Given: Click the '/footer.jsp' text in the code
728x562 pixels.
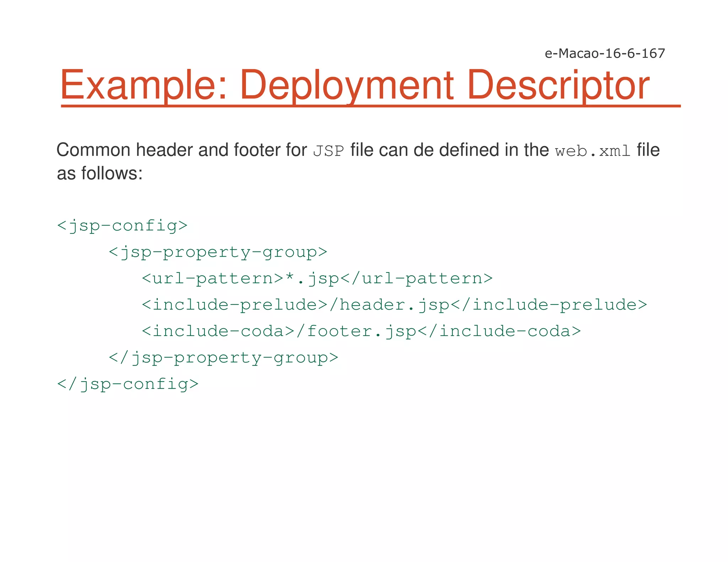Looking at the screenshot, I should (356, 331).
